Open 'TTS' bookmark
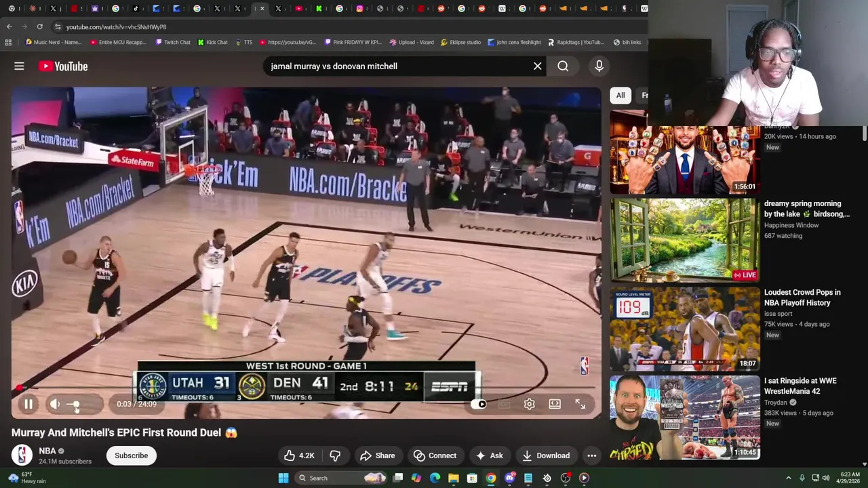Screen dimensions: 868x488 243,42
